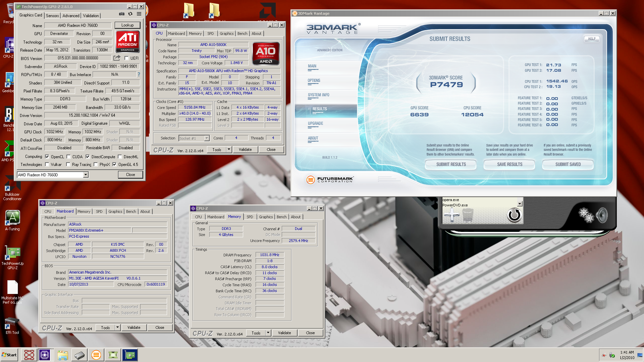
Task: Toggle the DirectML checkbox
Action: pos(120,157)
